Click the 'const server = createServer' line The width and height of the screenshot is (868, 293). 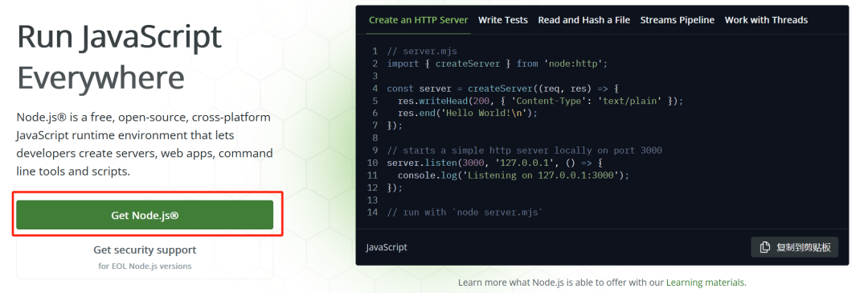pyautogui.click(x=502, y=89)
